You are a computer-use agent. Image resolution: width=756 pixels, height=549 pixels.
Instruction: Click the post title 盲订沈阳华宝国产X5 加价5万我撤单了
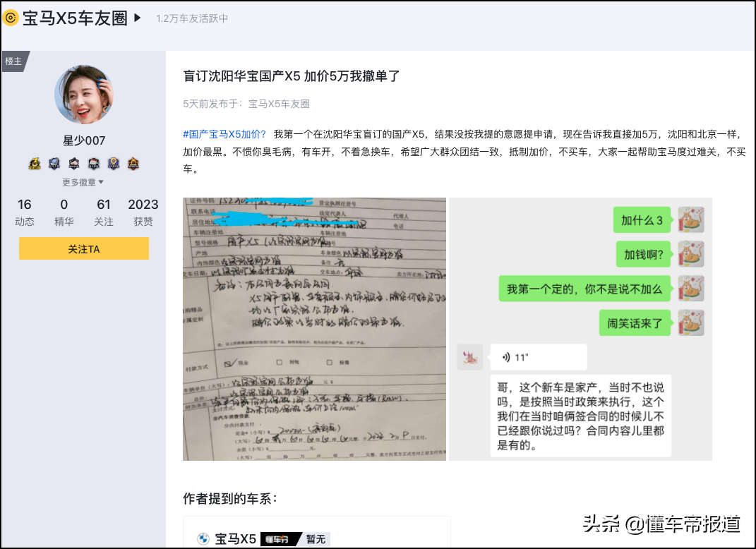tap(292, 76)
